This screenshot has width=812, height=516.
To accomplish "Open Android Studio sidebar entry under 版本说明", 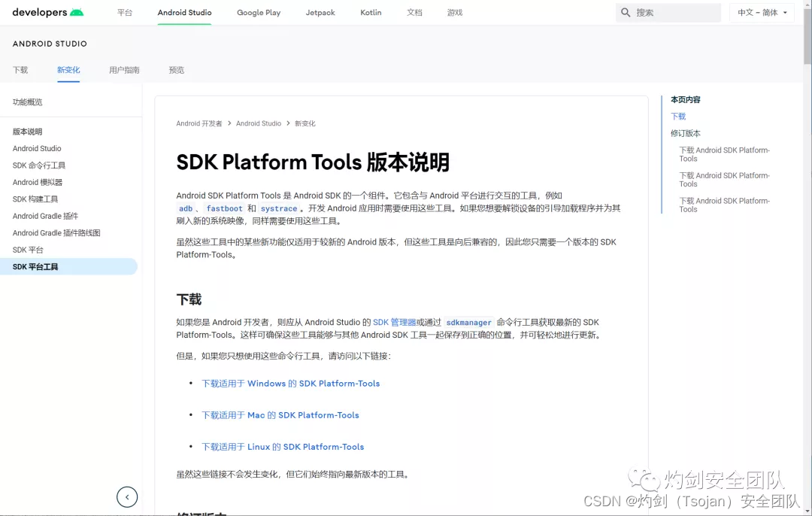I will 37,148.
